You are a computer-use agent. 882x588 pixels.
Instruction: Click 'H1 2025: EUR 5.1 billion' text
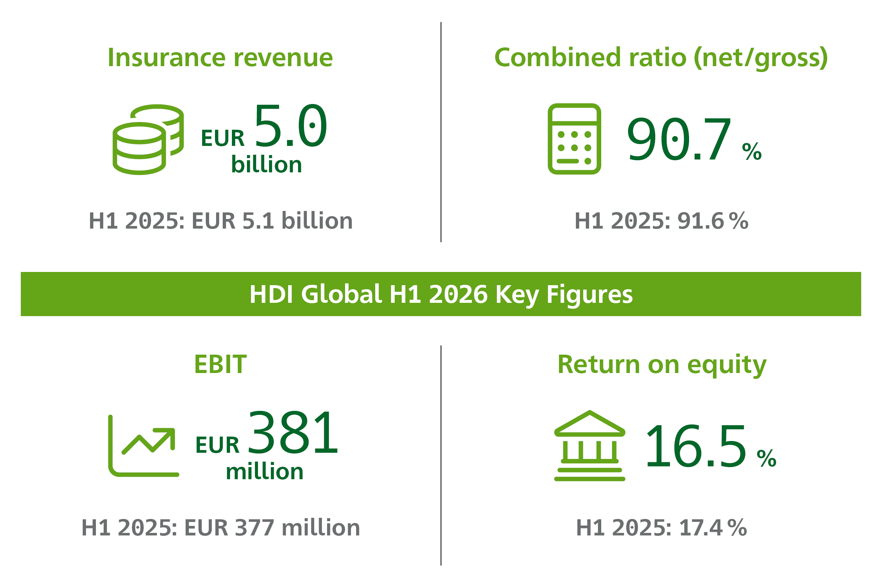click(220, 221)
